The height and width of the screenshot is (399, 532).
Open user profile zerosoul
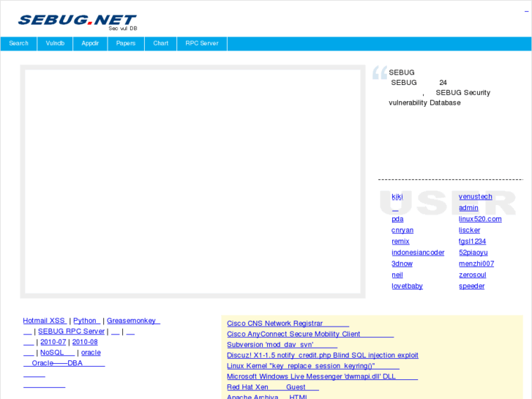[473, 275]
